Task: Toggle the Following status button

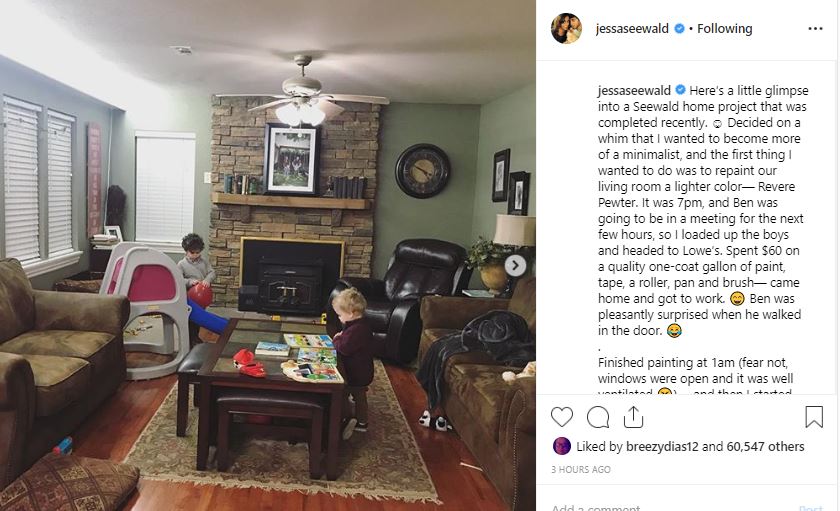Action: pyautogui.click(x=724, y=28)
